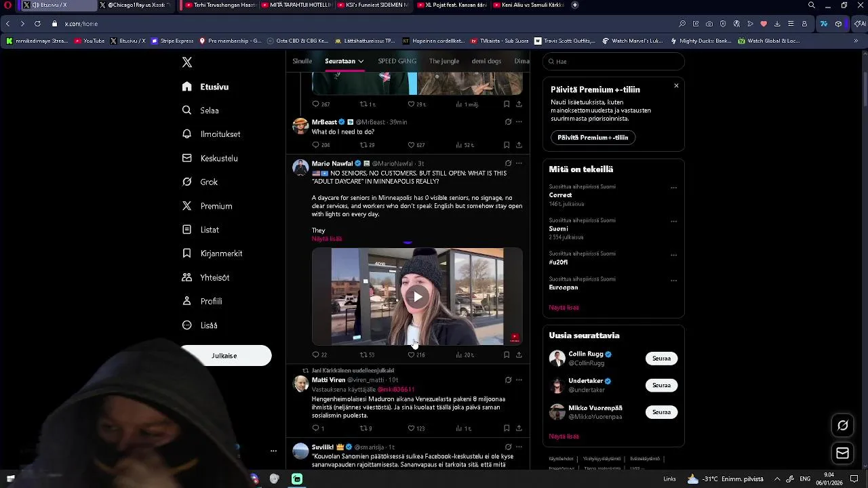Image resolution: width=868 pixels, height=488 pixels.
Task: Open Lisää more options in the sidebar
Action: 200,325
